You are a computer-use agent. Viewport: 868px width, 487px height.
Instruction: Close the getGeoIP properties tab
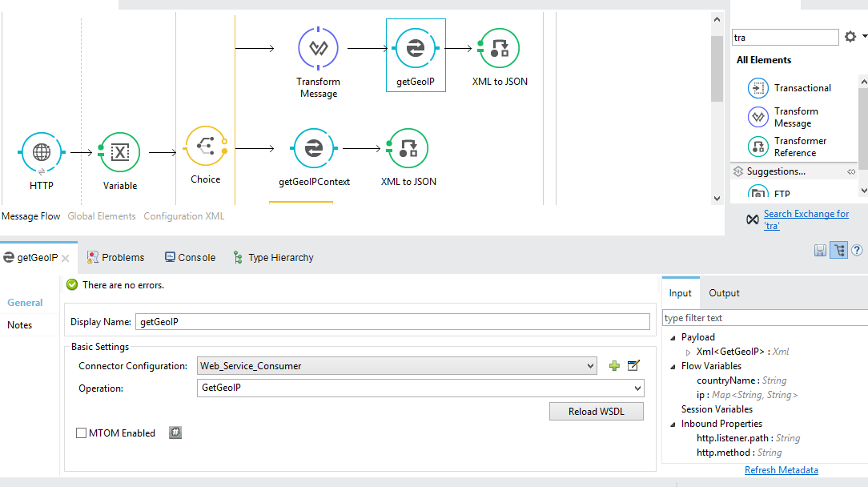tap(66, 258)
